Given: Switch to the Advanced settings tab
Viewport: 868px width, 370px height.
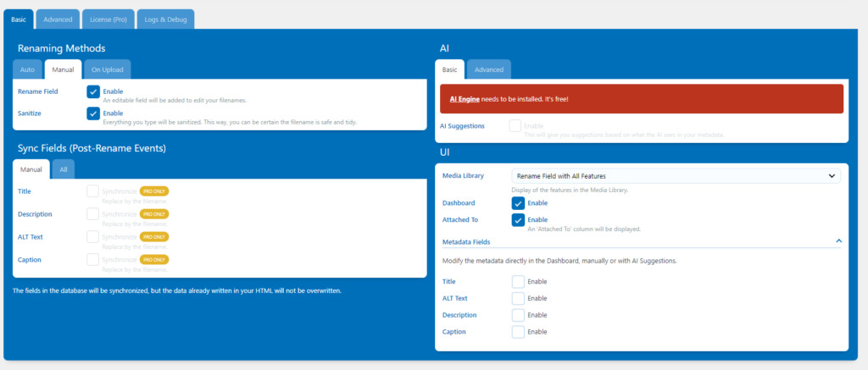Looking at the screenshot, I should point(58,19).
